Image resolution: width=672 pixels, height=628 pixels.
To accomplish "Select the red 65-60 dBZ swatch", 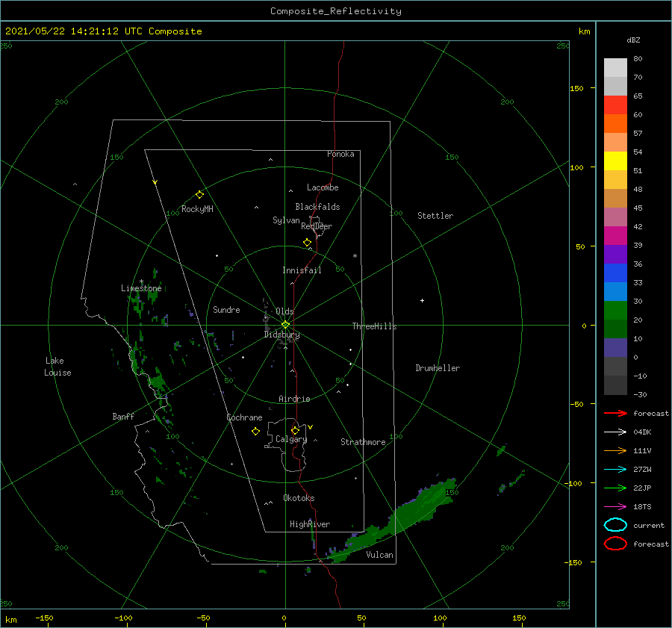I will [615, 105].
